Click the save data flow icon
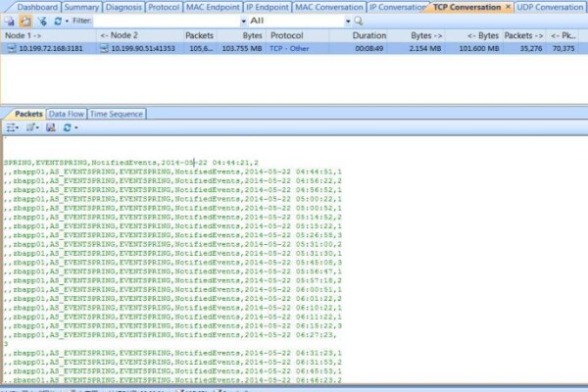588x392 pixels. click(51, 128)
